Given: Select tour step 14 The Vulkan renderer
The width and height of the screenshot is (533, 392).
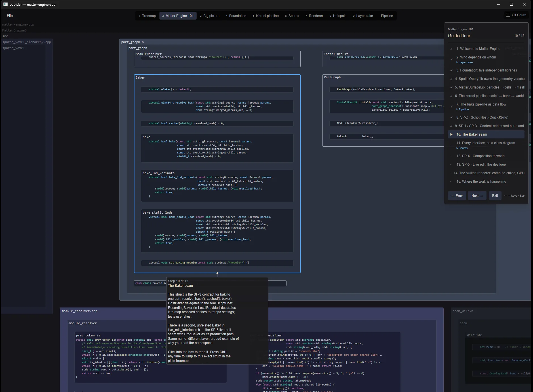Looking at the screenshot, I should click(x=486, y=173).
